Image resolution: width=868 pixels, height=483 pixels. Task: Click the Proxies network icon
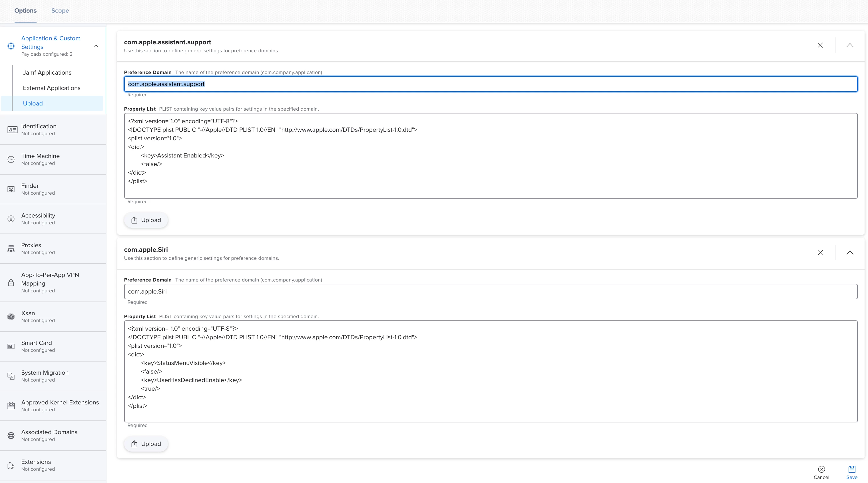11,249
